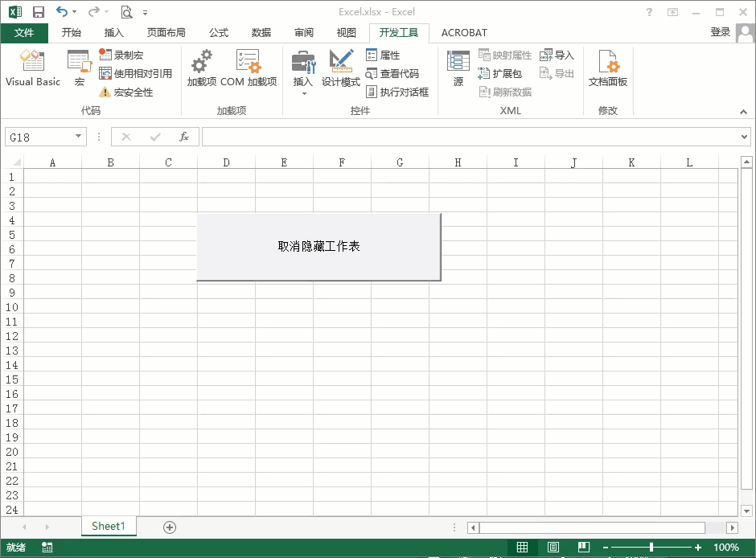Screen dimensions: 756x558
Task: Click the 取消隐藏工作表 button
Action: 318,247
